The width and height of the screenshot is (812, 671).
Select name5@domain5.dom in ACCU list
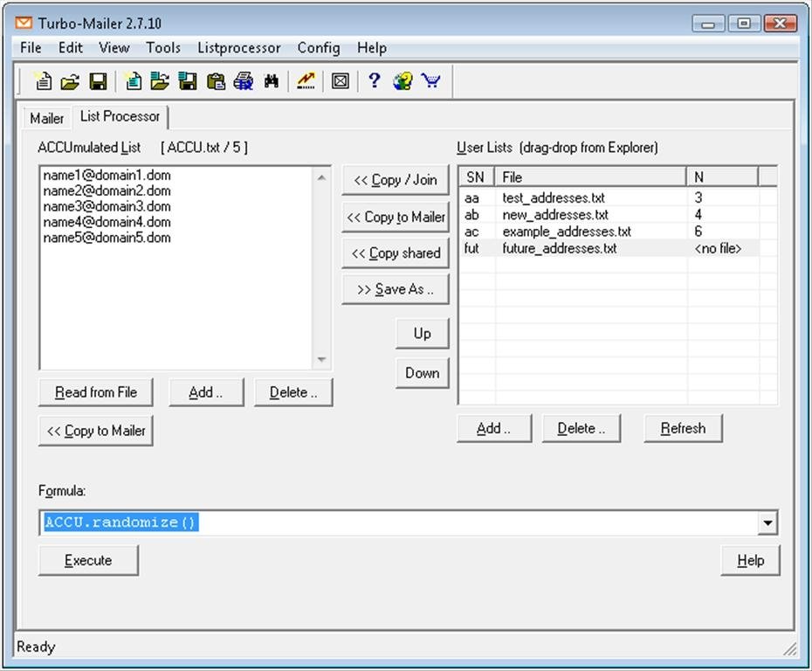coord(107,238)
